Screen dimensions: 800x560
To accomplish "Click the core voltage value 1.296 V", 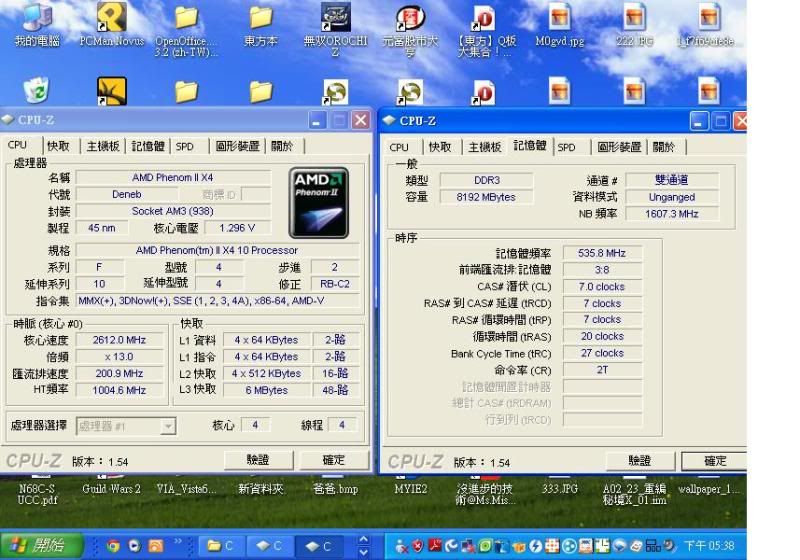I will (x=237, y=228).
